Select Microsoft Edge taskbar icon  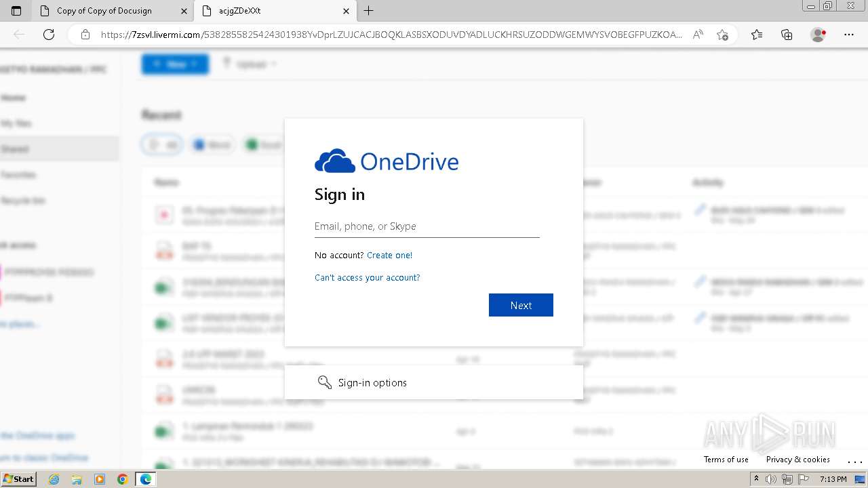tap(146, 479)
